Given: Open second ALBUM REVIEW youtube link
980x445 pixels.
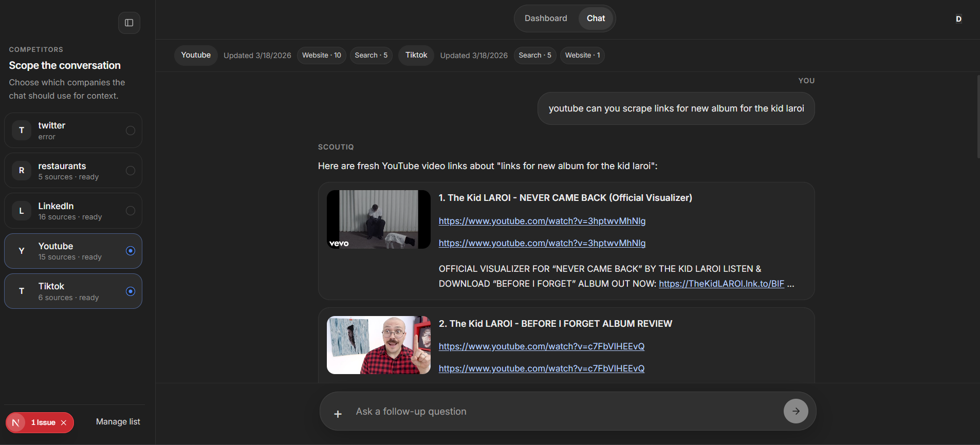Looking at the screenshot, I should [542, 368].
